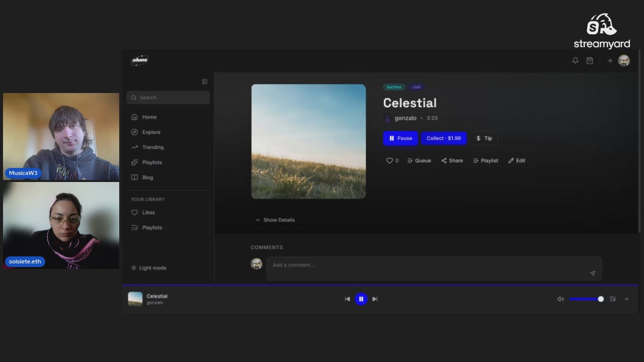The width and height of the screenshot is (644, 362).
Task: Click the gonzalo artist name in player bar
Action: (x=154, y=303)
